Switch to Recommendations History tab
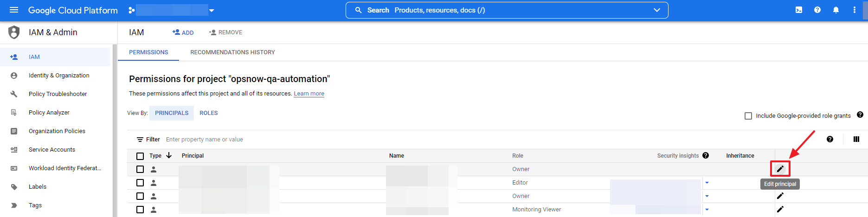This screenshot has height=217, width=868. point(232,52)
